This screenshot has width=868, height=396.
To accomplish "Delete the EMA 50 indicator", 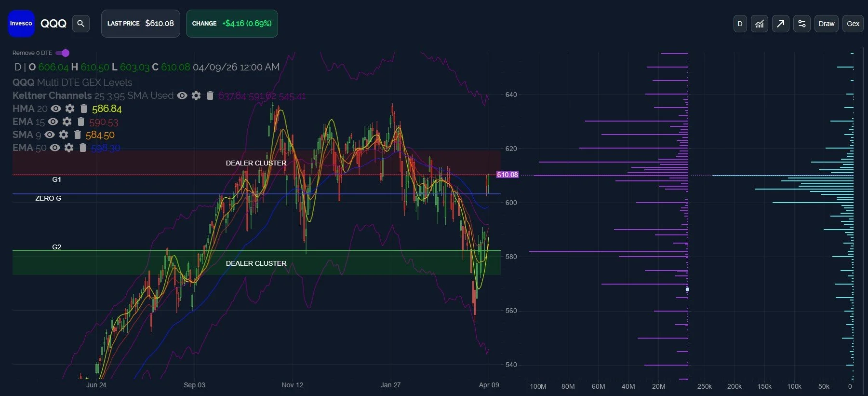I will click(83, 148).
